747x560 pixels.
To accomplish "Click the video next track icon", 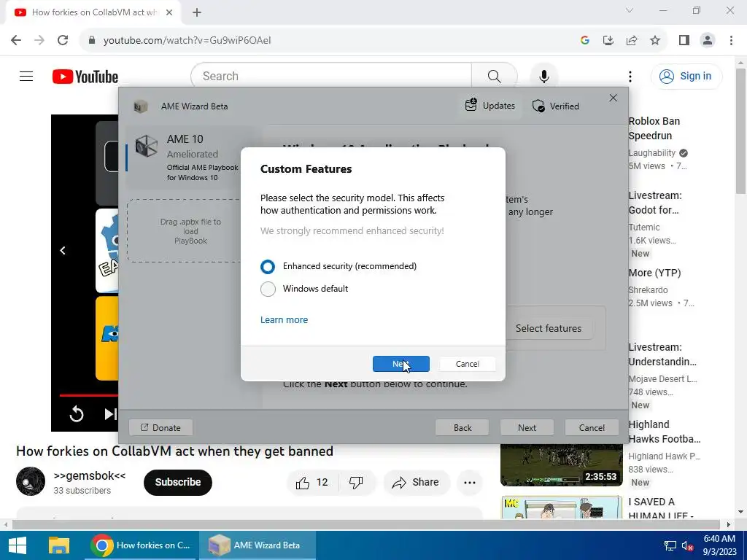I will [111, 414].
